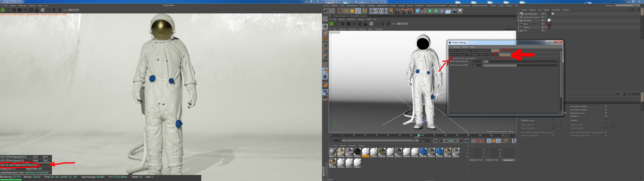Toggle the X axis lock icon
Image resolution: width=644 pixels, height=181 pixels.
[x=372, y=11]
